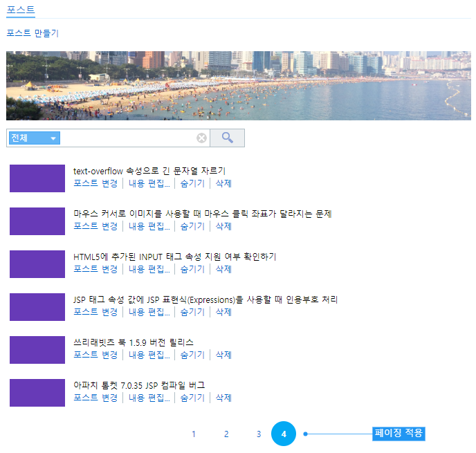The image size is (476, 453).
Task: Open thumbnail of HTML5 INPUT 태그 post
Action: 37,264
